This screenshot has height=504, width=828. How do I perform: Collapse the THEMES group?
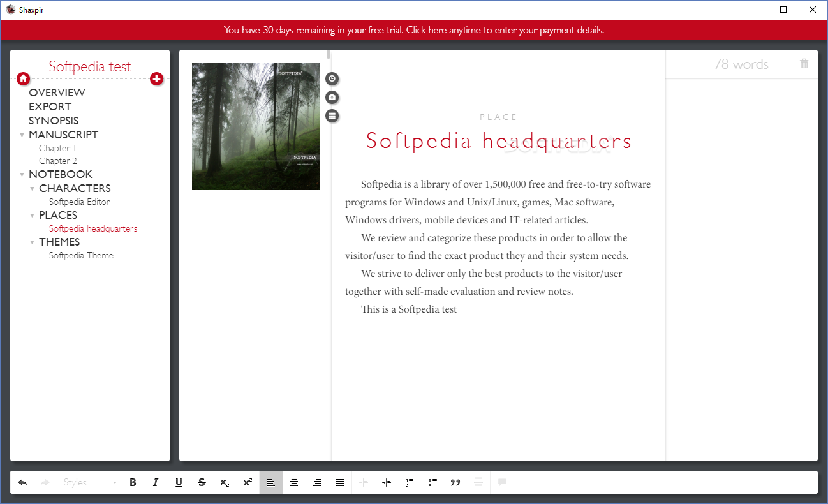32,242
